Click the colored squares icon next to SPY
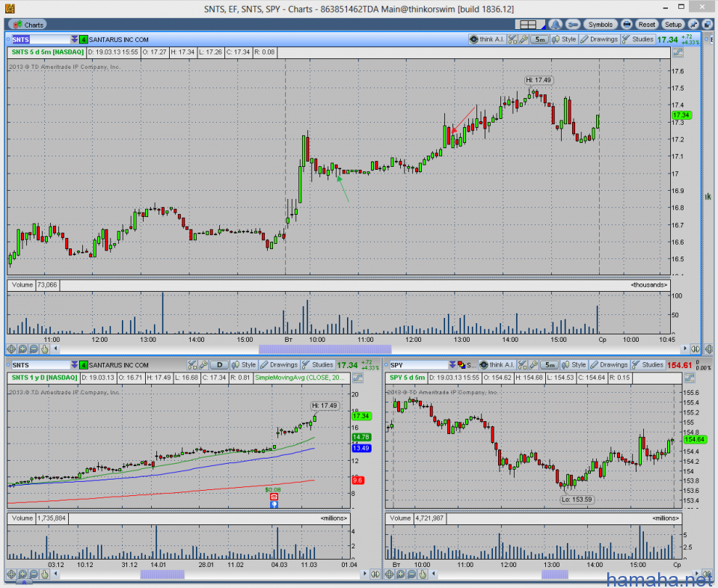 tap(461, 365)
